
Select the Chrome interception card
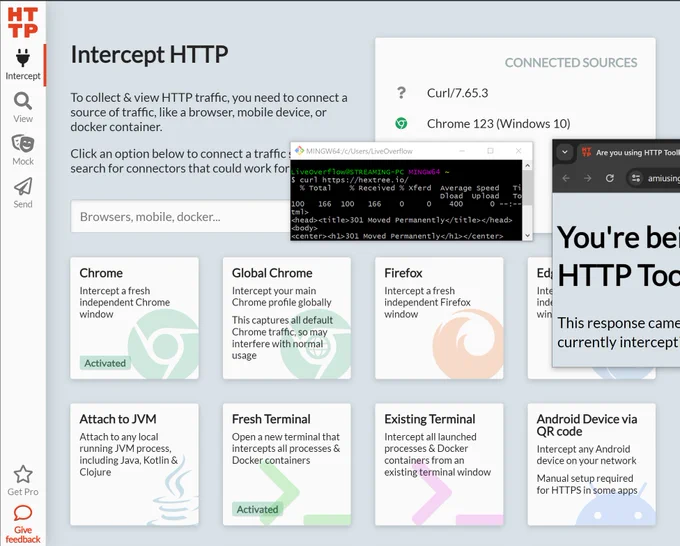134,318
